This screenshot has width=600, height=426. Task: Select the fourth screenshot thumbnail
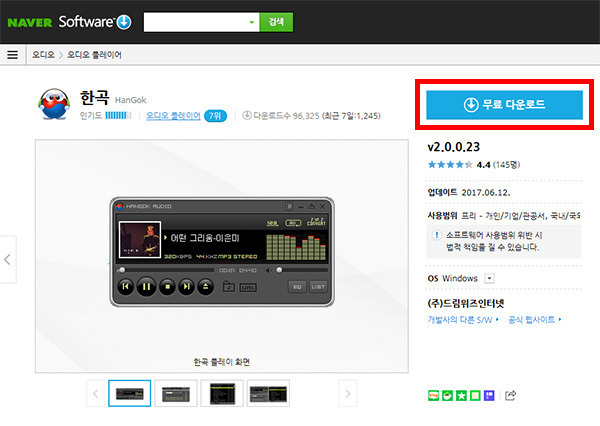coord(268,393)
